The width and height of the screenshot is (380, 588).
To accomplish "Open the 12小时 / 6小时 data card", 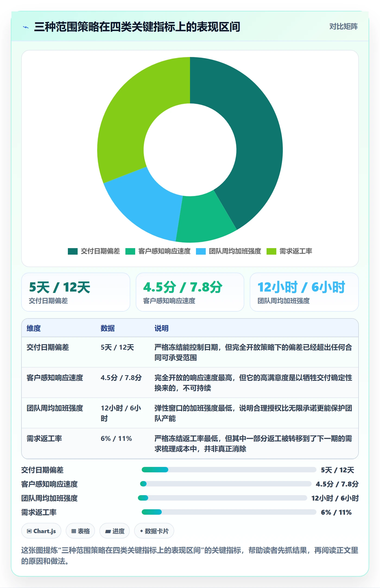I will point(304,292).
